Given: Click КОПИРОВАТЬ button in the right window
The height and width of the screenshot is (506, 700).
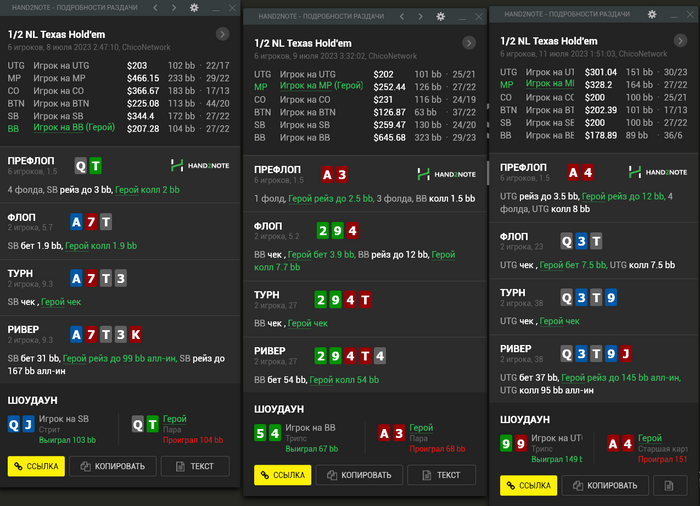Looking at the screenshot, I should (605, 485).
